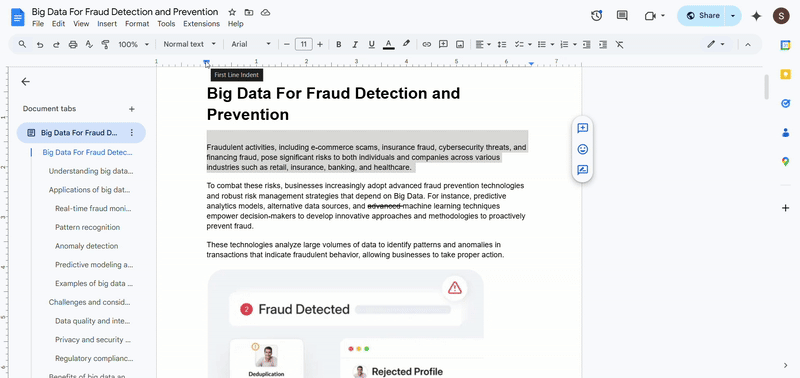This screenshot has width=800, height=378.
Task: Open version history clock icon
Action: point(596,16)
